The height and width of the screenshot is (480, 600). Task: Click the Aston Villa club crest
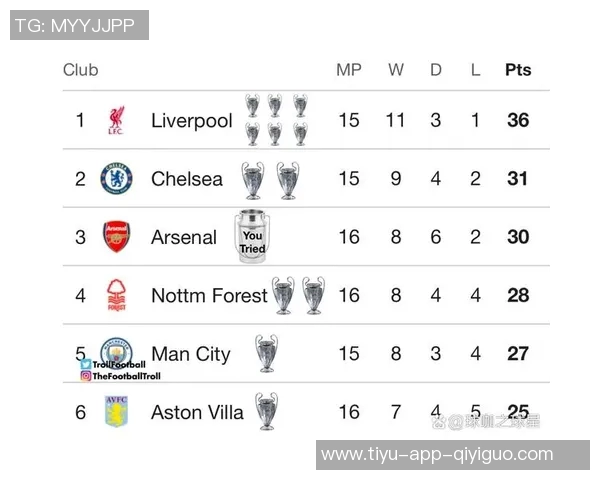pos(116,411)
